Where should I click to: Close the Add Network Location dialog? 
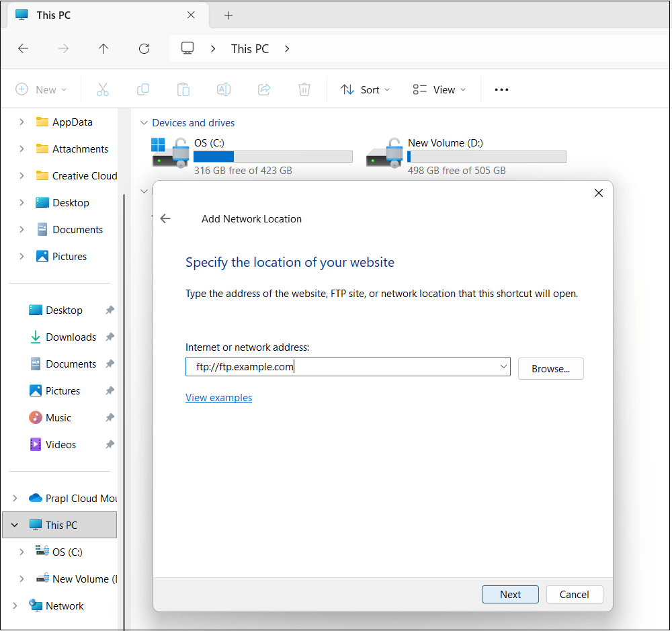click(x=599, y=193)
